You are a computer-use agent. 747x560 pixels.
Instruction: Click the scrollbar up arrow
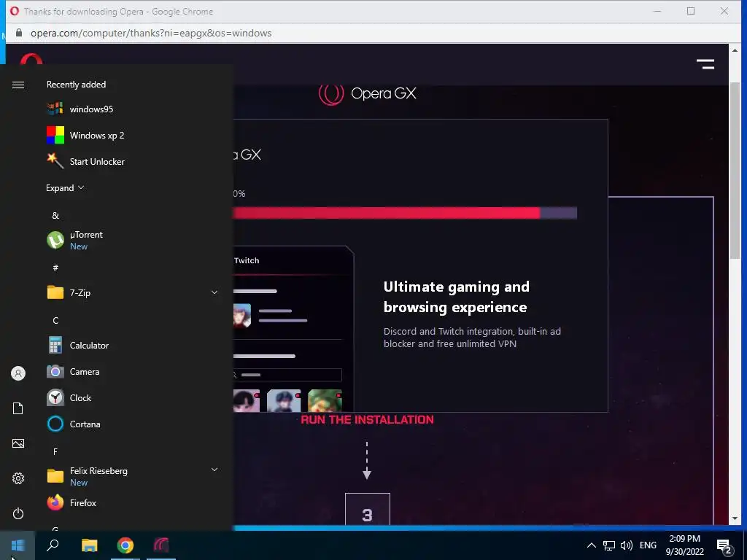coord(735,50)
